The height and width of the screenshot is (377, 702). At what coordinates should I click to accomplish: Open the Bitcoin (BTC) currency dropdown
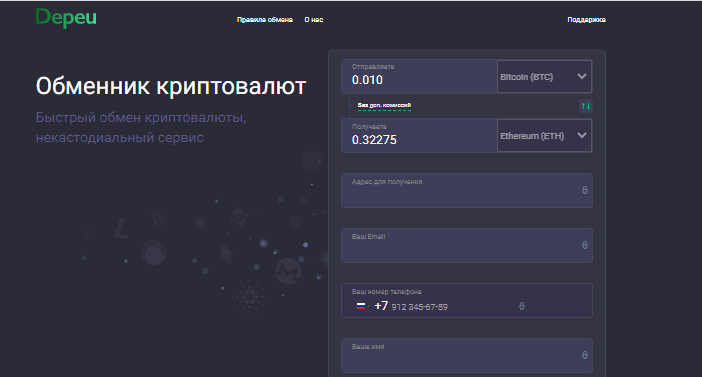pos(544,77)
